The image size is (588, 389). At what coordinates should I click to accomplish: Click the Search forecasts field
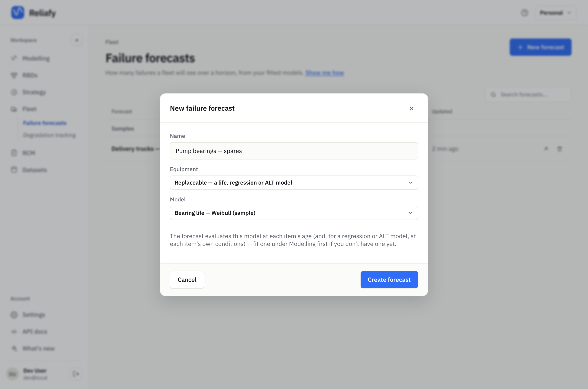coord(528,94)
